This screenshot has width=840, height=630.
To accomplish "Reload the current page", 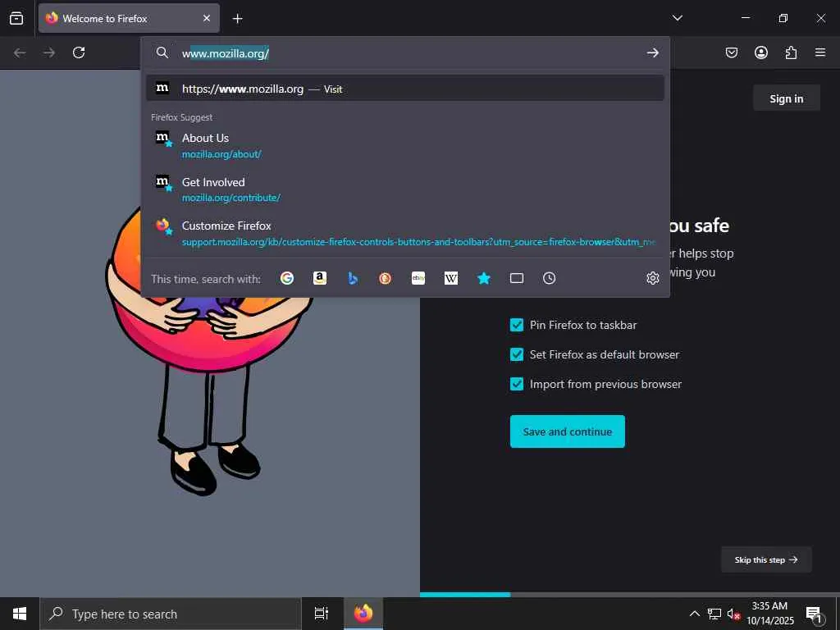I will pos(79,52).
